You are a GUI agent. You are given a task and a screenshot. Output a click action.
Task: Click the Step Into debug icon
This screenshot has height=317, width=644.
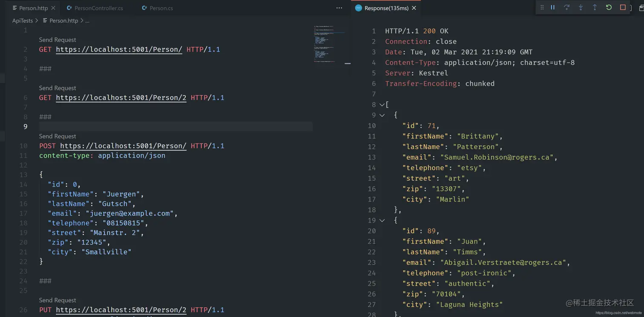click(581, 7)
